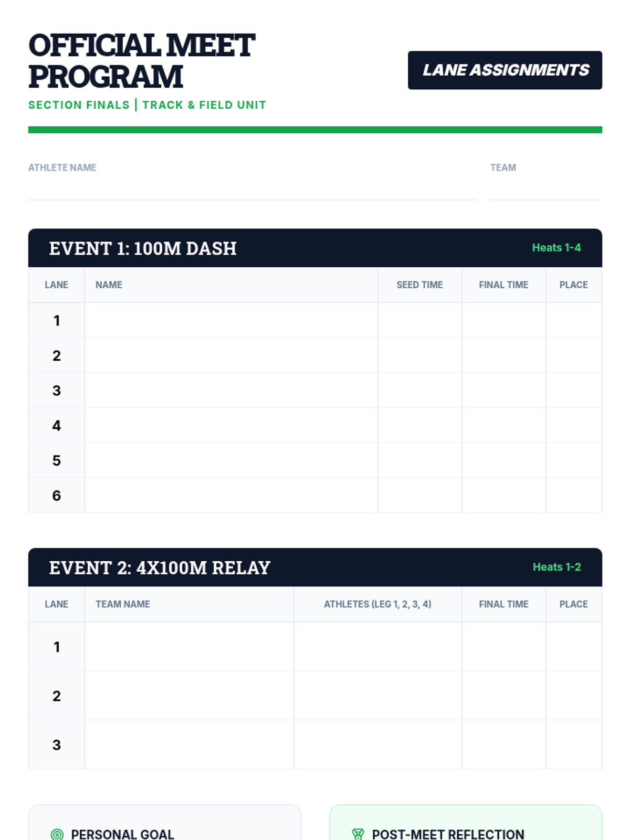Select the Seed Time cell for lane 3

[420, 390]
